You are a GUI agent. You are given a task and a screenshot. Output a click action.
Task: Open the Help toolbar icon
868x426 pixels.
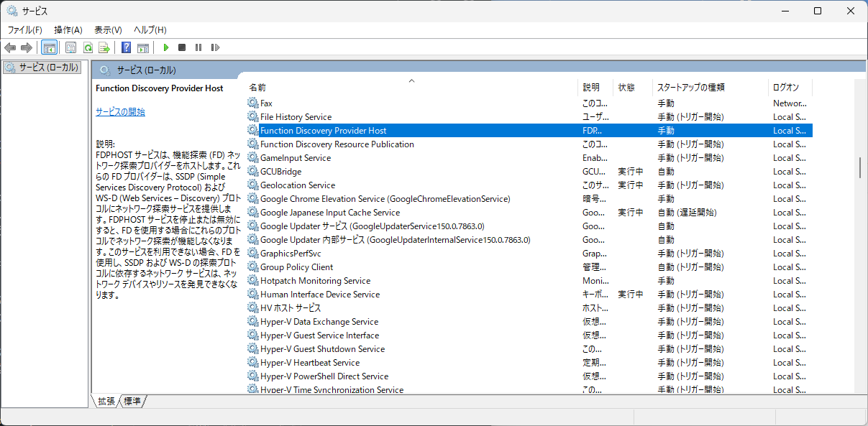[x=126, y=47]
